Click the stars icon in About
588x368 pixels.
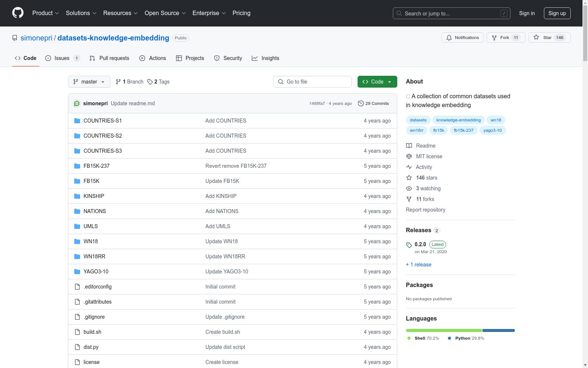[409, 178]
